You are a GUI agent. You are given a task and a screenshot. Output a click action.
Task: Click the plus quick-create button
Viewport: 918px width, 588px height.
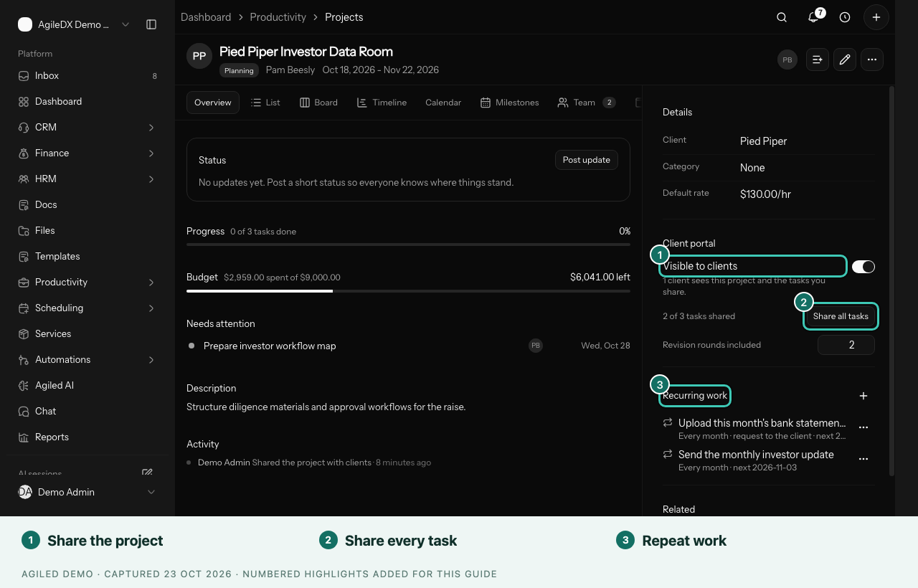point(876,17)
